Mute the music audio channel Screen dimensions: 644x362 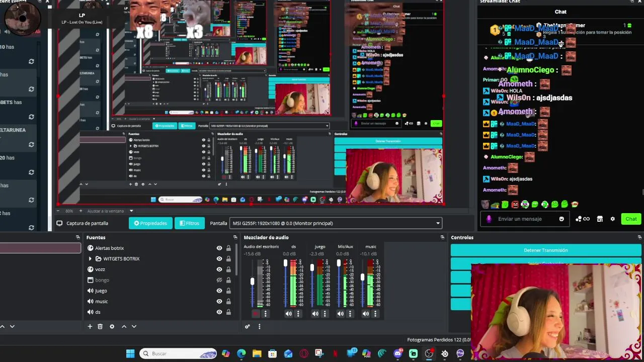coord(365,314)
